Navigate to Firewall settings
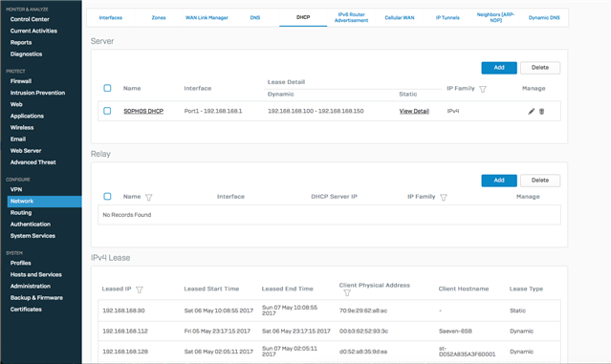Viewport: 611px width, 364px height. (21, 81)
